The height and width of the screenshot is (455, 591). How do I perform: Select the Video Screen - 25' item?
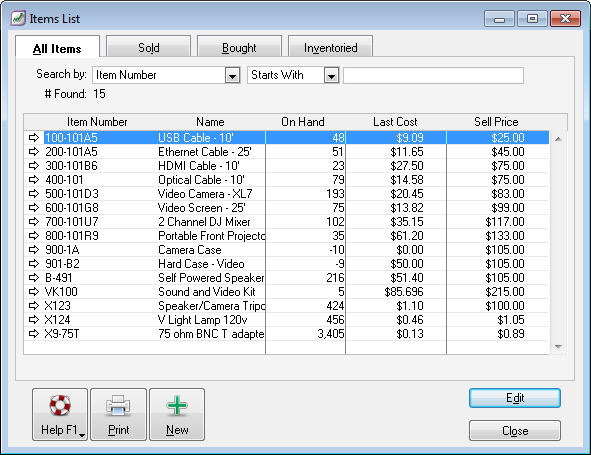coord(202,207)
